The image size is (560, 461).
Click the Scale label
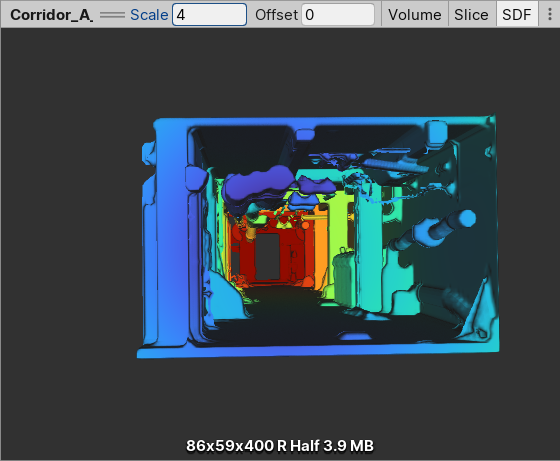149,15
